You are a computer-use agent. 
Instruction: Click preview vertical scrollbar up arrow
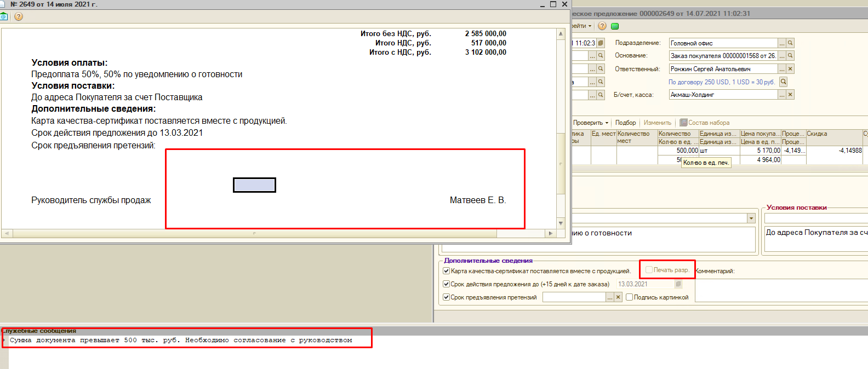pyautogui.click(x=561, y=33)
